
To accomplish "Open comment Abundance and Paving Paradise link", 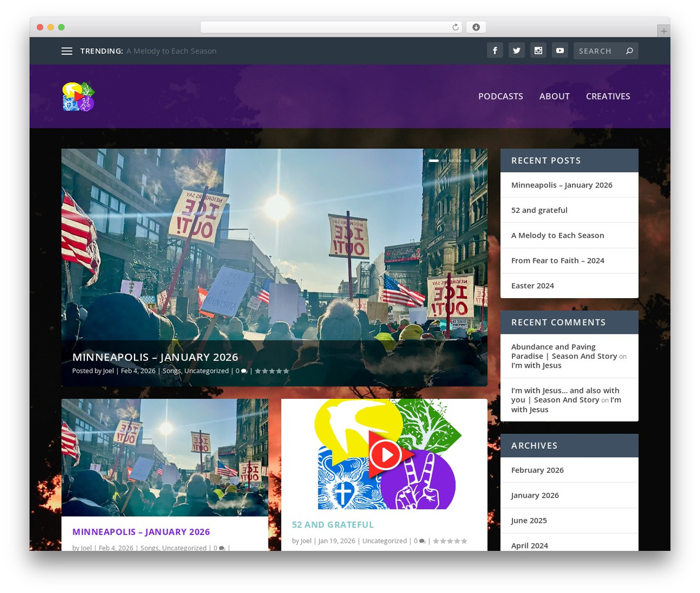I will tap(564, 351).
